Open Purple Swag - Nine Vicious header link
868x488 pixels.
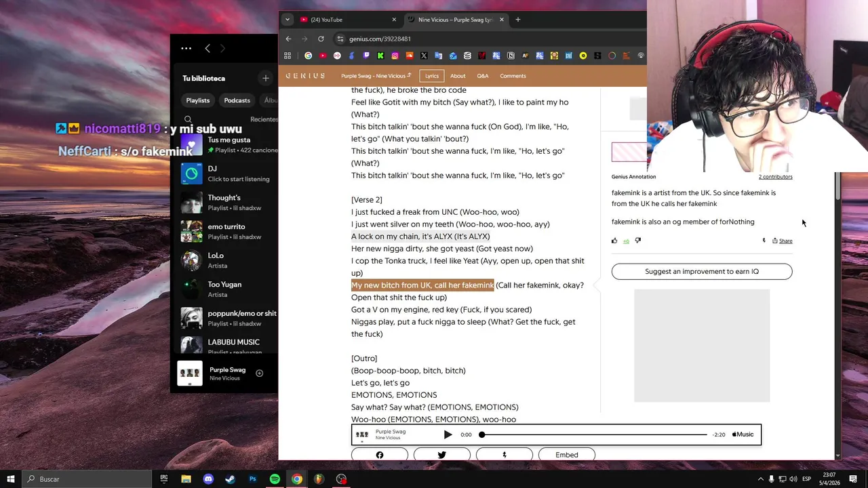[376, 76]
